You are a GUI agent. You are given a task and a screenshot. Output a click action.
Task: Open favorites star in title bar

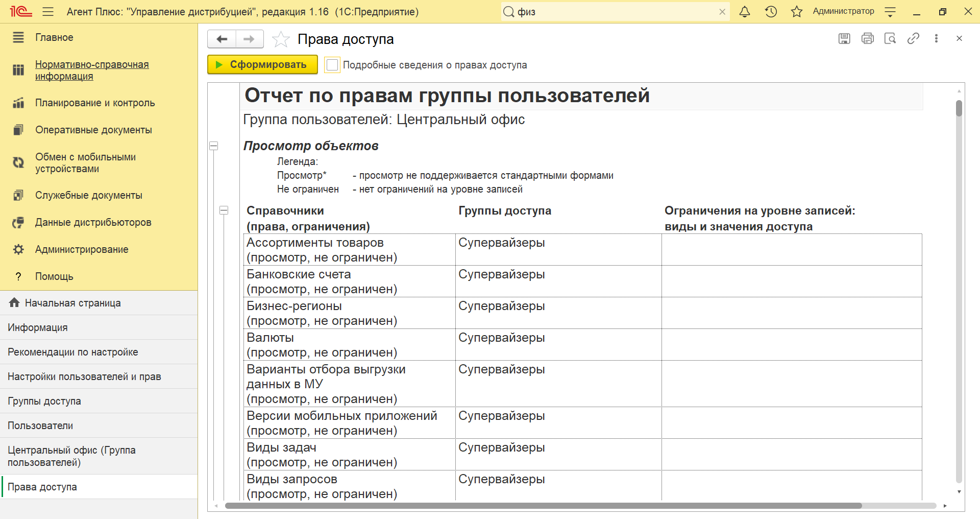797,11
